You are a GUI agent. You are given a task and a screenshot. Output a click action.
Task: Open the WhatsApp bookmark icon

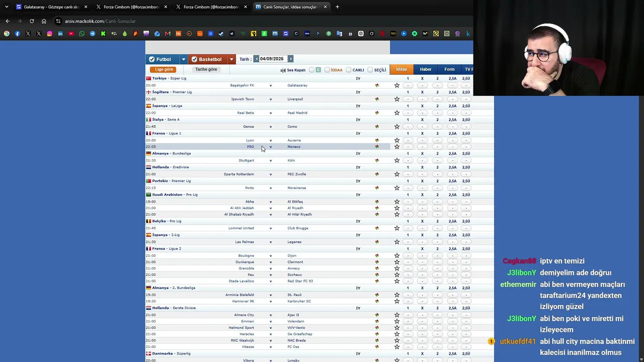coord(82,34)
